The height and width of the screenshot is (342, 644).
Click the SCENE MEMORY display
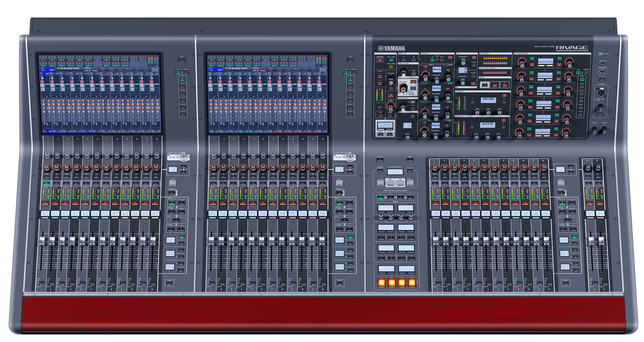395,172
